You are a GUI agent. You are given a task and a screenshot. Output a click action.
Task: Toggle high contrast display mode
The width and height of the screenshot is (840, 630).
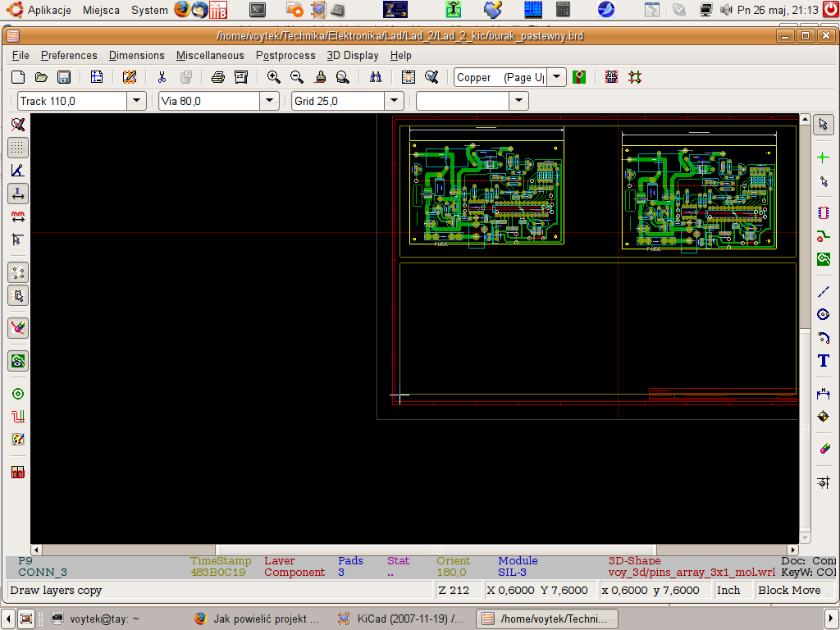[x=18, y=440]
